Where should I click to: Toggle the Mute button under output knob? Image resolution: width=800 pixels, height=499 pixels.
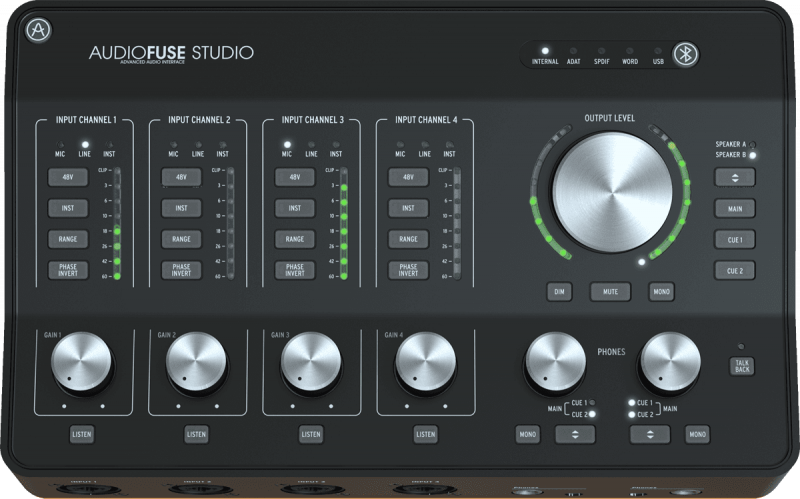[x=610, y=292]
